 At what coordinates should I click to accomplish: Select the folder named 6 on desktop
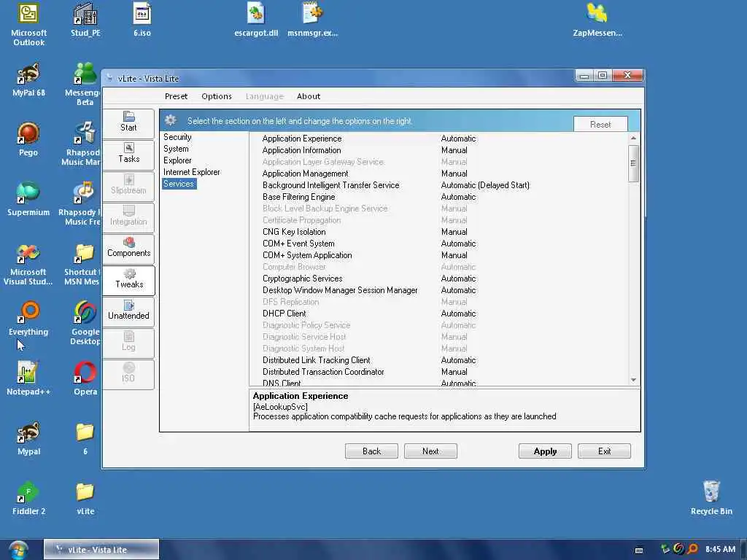pos(85,438)
